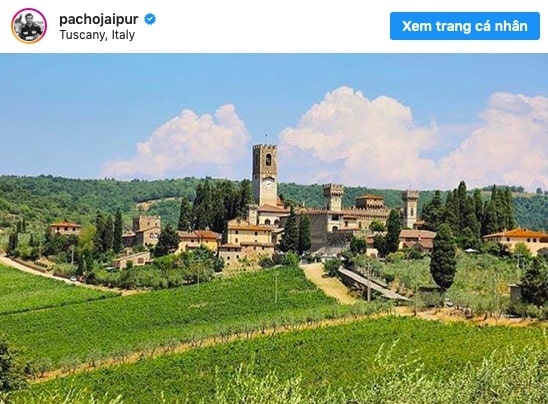Image resolution: width=548 pixels, height=404 pixels.
Task: Click the dirt road on the left hillside
Action: point(38,271)
